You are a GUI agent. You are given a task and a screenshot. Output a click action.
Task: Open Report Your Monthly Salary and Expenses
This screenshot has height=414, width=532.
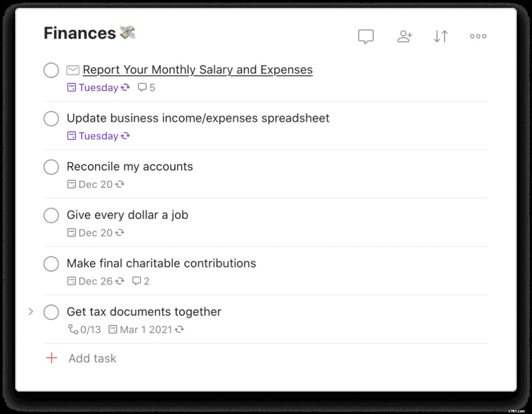click(197, 70)
